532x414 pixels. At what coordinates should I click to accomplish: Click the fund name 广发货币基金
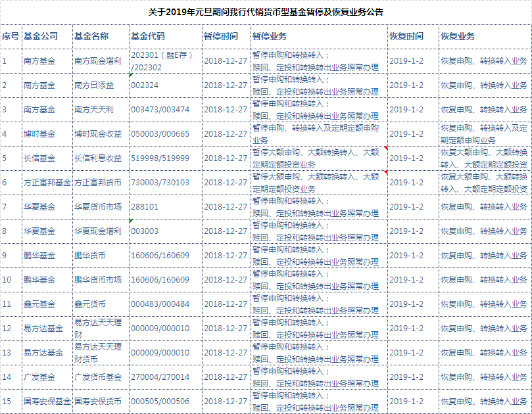coord(98,377)
